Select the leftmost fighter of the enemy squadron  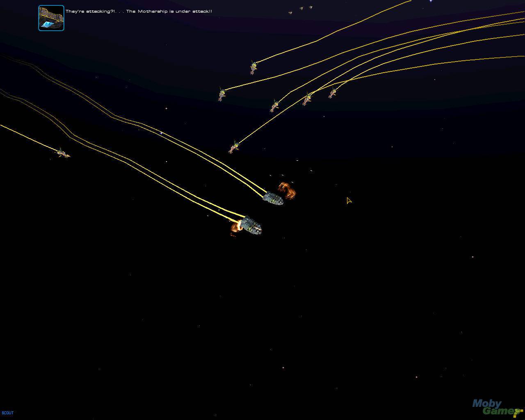(x=222, y=94)
